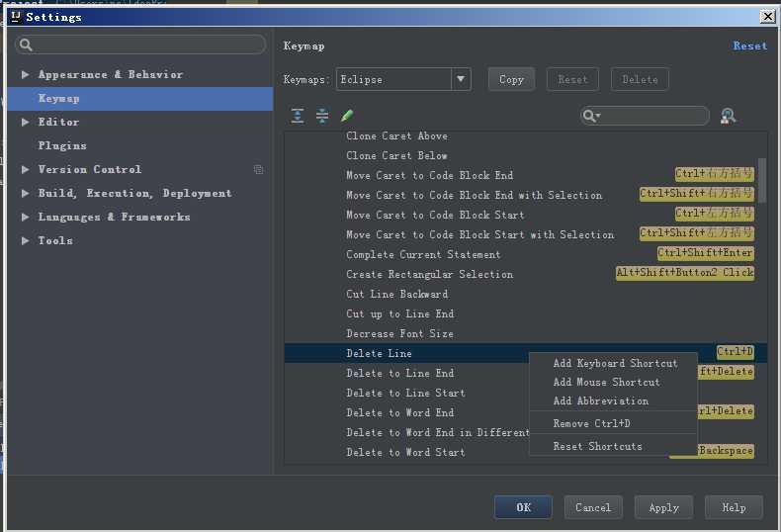Expand the Tools settings node
Screen dimensions: 781x532
coord(25,240)
